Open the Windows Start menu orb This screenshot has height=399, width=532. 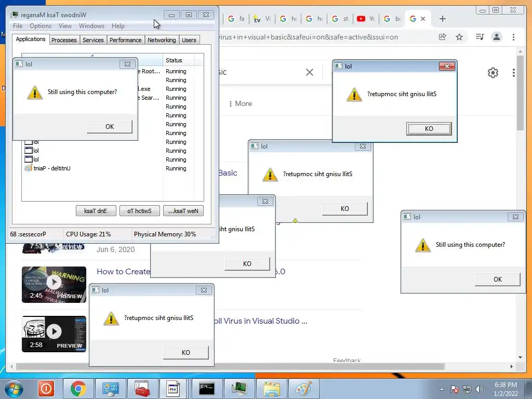click(14, 389)
